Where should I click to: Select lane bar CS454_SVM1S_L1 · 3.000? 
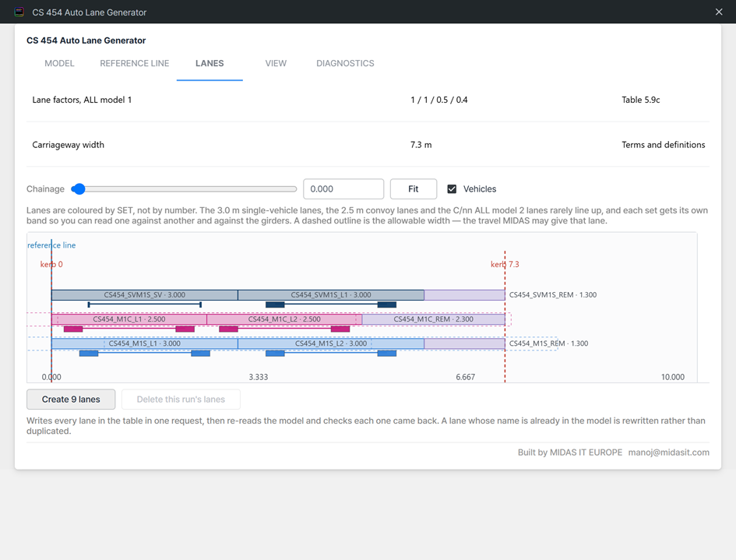click(x=331, y=294)
